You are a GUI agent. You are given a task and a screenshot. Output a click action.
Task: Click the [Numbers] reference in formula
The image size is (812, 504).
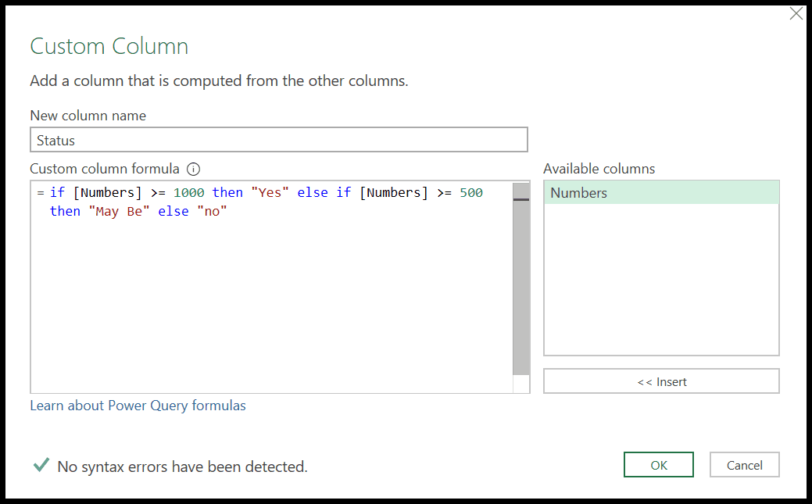click(x=108, y=192)
